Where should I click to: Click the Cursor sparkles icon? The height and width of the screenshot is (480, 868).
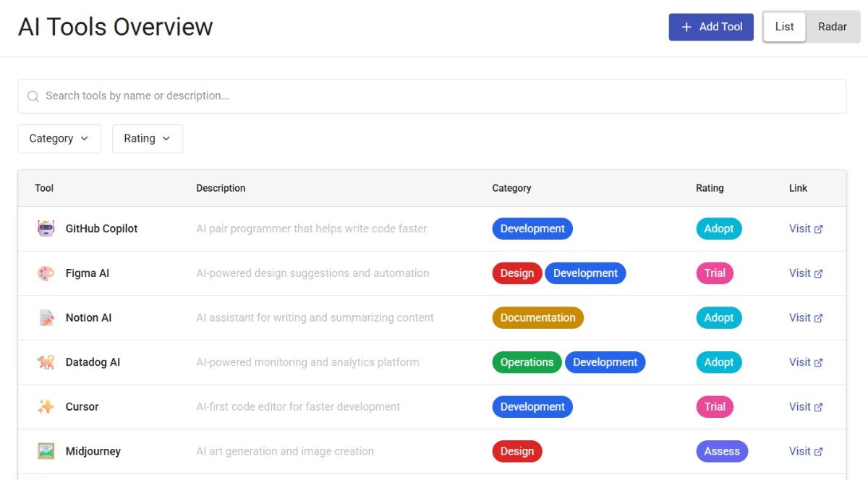coord(46,407)
